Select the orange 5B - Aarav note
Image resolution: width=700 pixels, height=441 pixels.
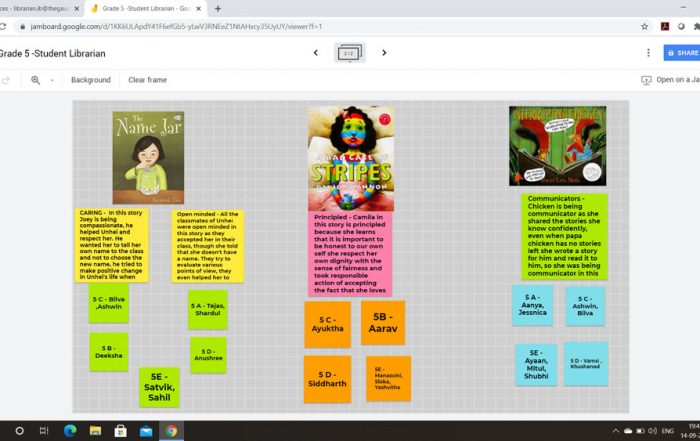point(383,323)
